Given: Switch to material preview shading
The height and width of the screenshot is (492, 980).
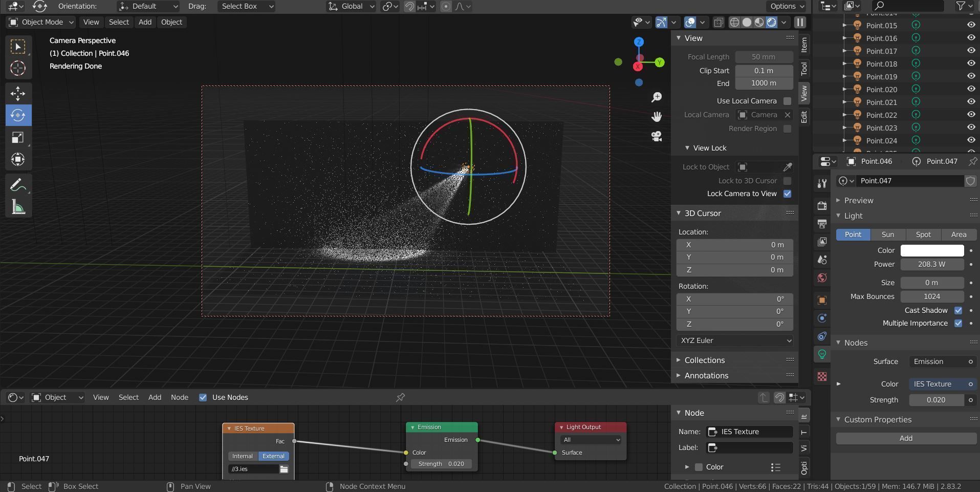Looking at the screenshot, I should (759, 22).
